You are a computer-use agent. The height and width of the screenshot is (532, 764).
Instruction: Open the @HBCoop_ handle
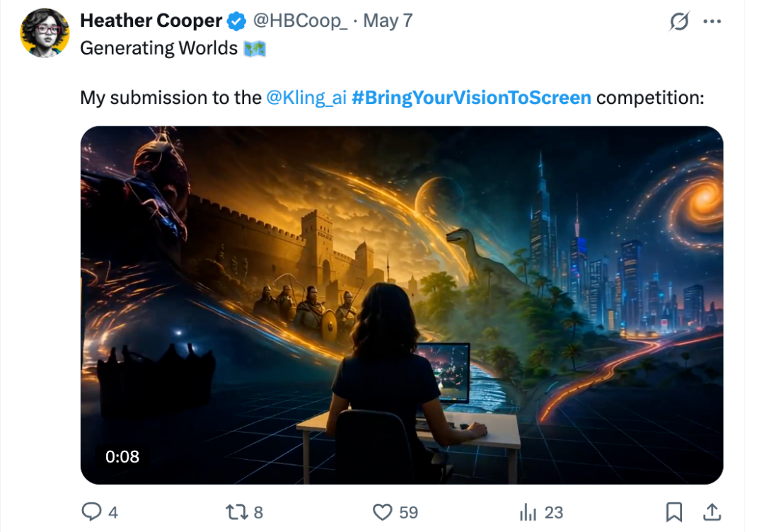300,21
